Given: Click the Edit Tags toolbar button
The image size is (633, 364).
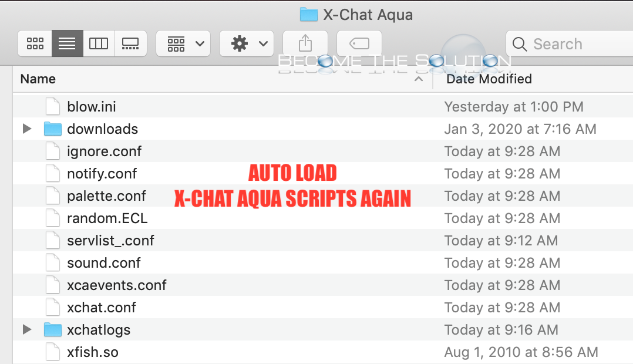Looking at the screenshot, I should (x=359, y=43).
